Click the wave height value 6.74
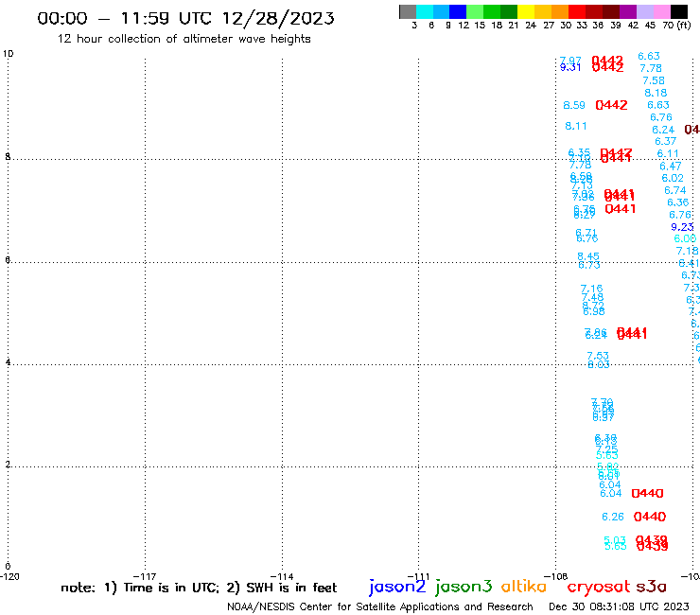This screenshot has width=700, height=615. [x=675, y=191]
